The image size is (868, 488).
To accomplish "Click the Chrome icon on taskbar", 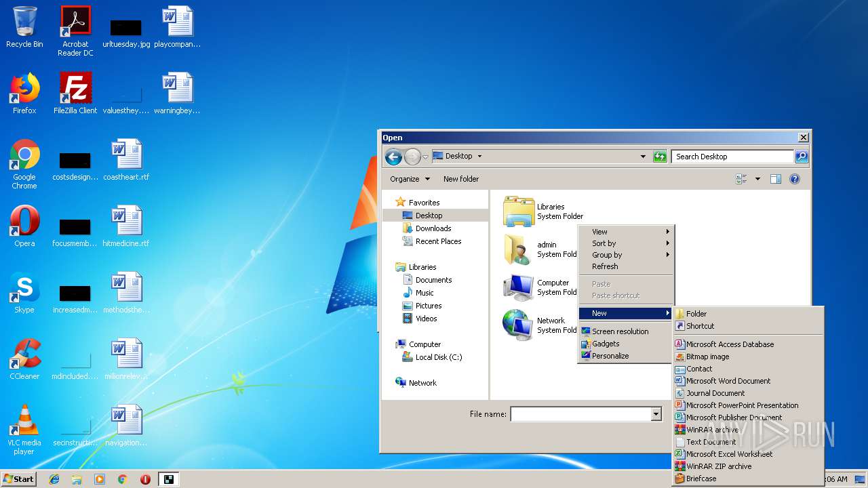I will coord(123,479).
